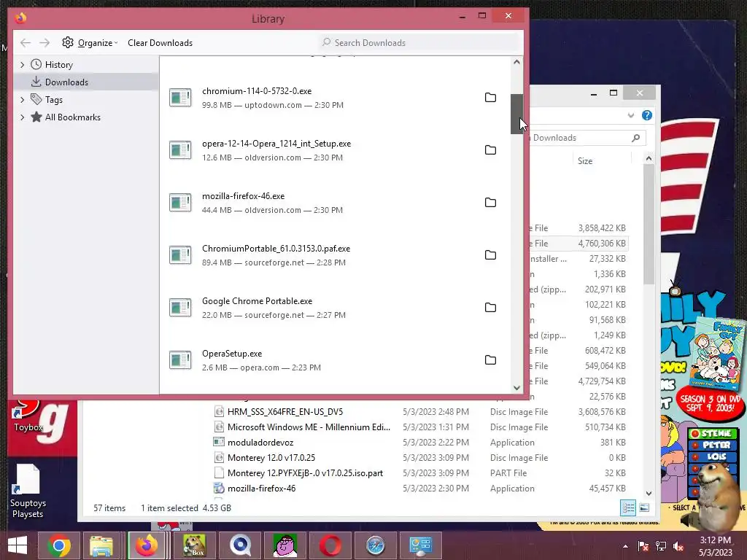
Task: Click Library list scroll down arrow
Action: (517, 388)
